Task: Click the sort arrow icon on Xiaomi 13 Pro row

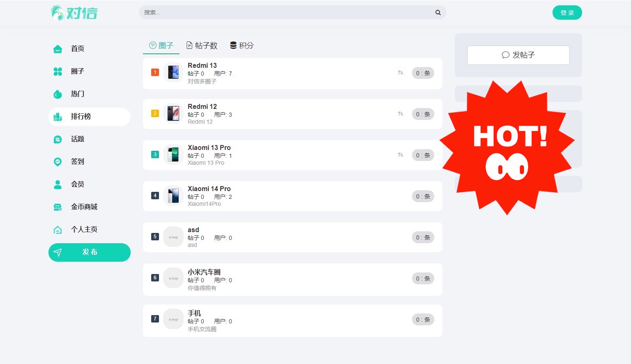Action: 401,155
